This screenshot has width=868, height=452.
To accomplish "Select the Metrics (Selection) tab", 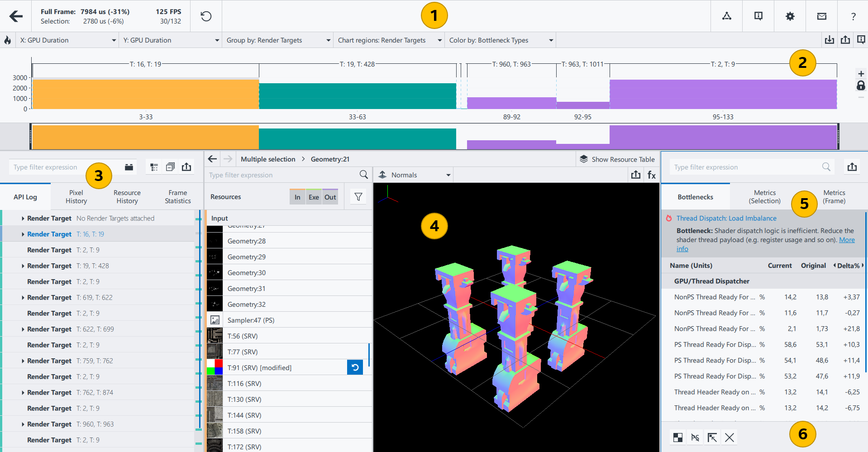I will pos(764,197).
